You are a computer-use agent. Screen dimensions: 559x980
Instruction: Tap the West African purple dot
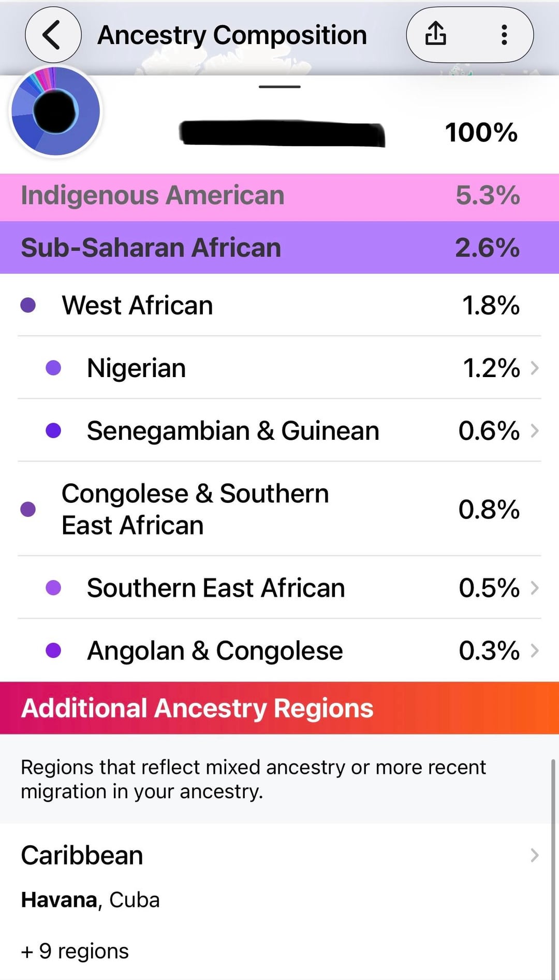pos(28,305)
